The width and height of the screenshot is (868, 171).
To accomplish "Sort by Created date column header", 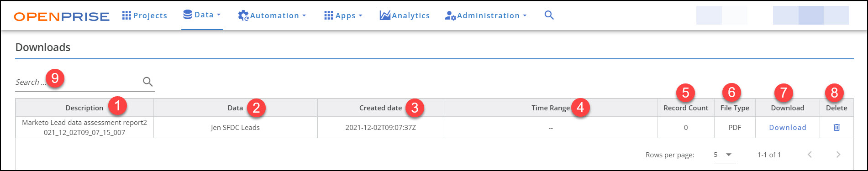I will tap(380, 108).
